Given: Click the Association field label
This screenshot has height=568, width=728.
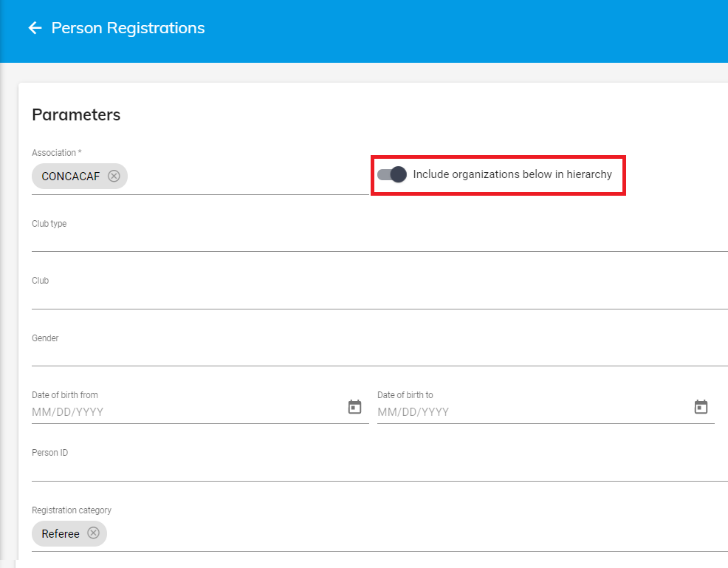Looking at the screenshot, I should coord(56,153).
